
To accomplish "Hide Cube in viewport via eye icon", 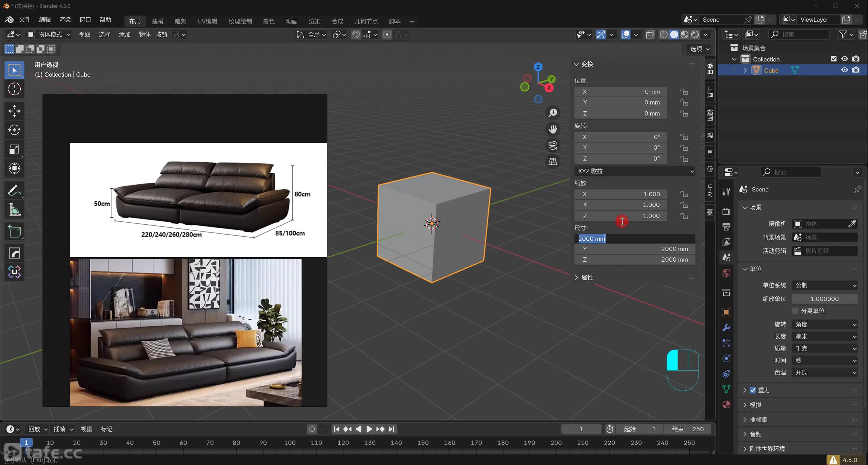I will pos(845,70).
